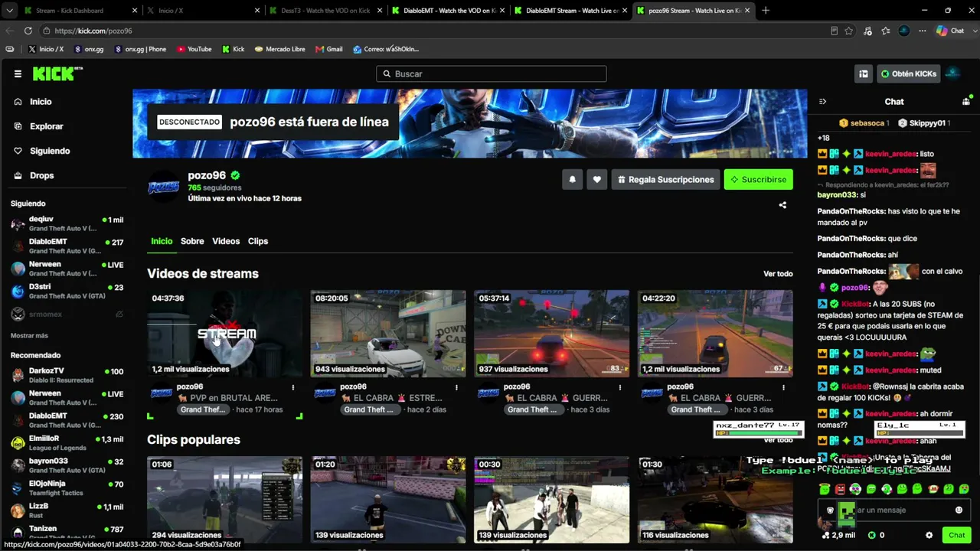
Task: Open the Kick sidebar hamburger menu
Action: [18, 74]
